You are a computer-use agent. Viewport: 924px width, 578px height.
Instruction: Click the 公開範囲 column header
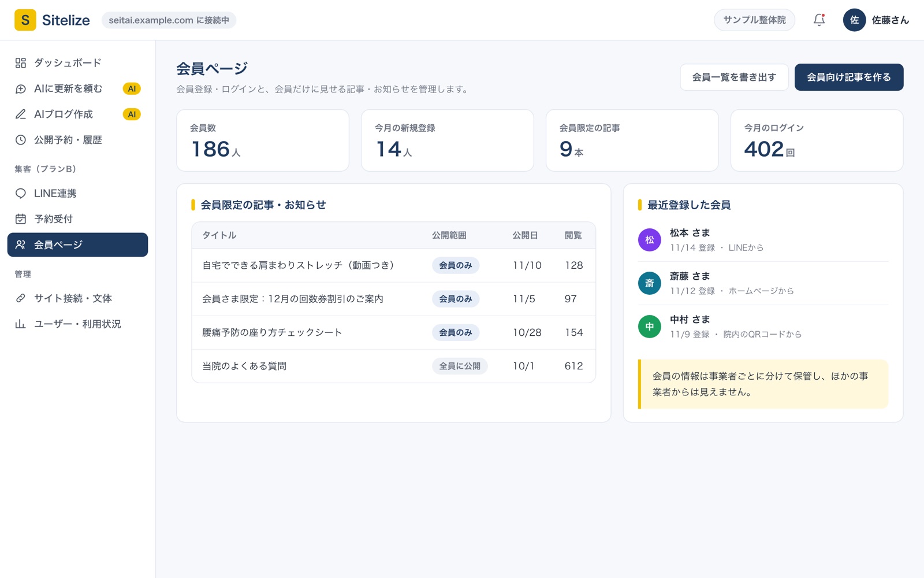(449, 235)
